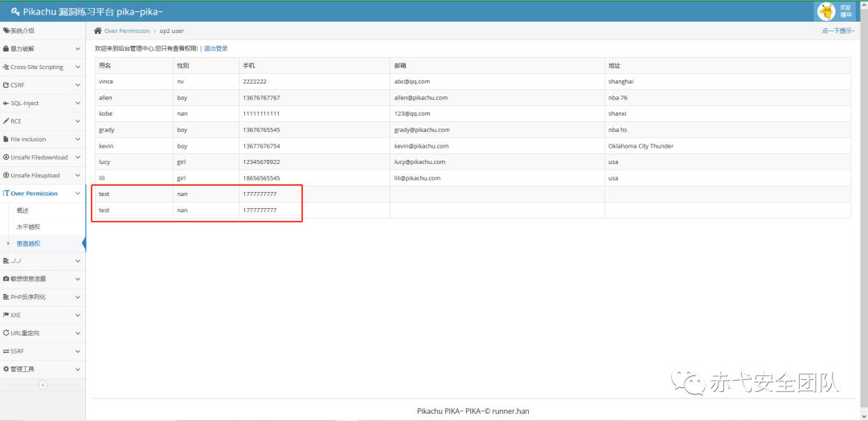Select the 垂直越权 submenu item
Screen dimensions: 868x421
[28, 243]
